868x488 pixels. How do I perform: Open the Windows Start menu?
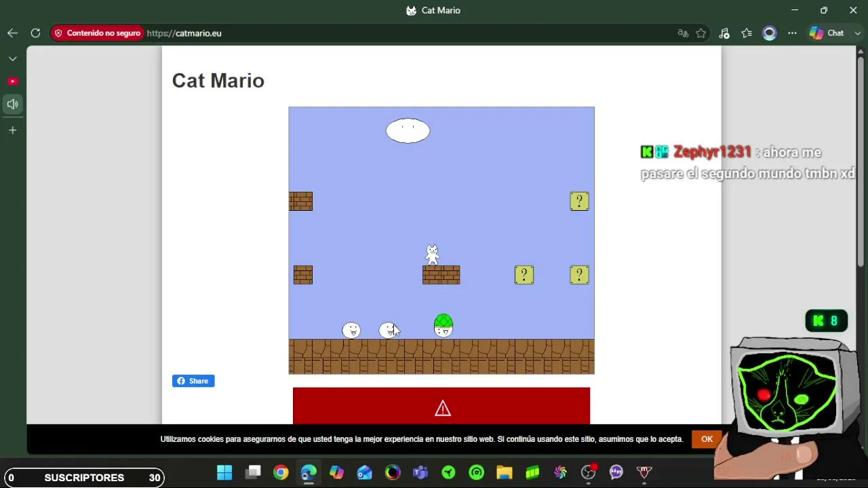[x=224, y=472]
